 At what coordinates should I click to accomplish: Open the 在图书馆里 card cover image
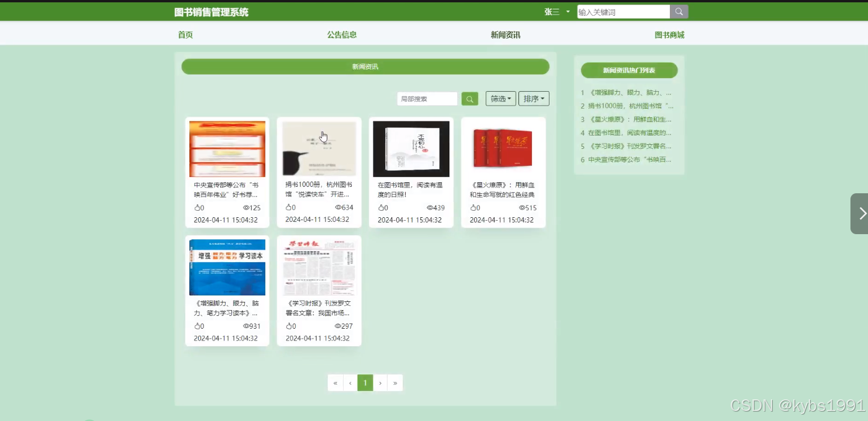[411, 149]
